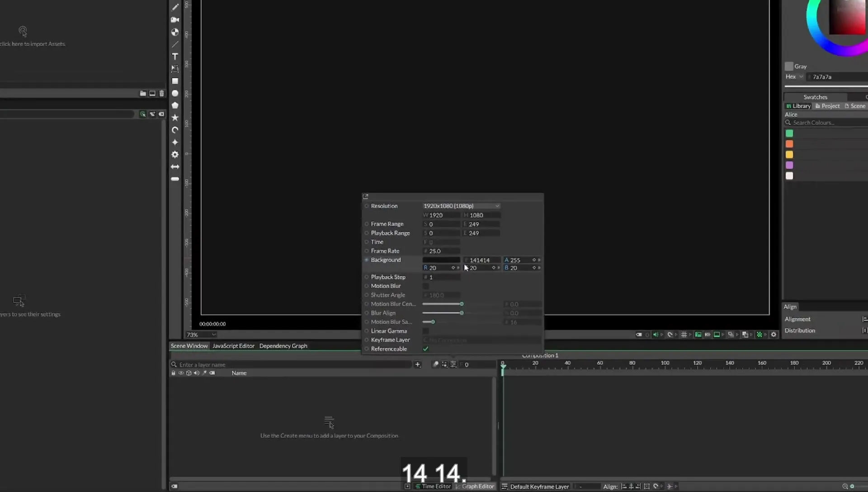Click the Background color swatch

pos(441,260)
